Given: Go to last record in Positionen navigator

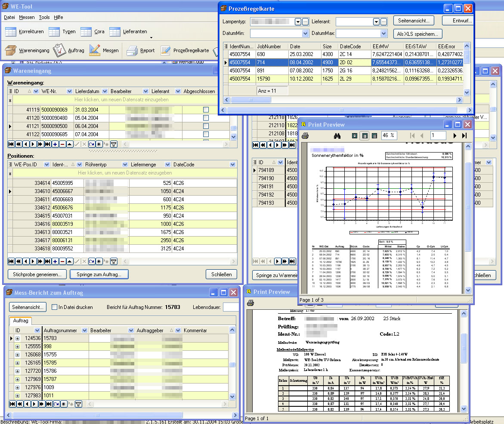Looking at the screenshot, I should click(x=48, y=261).
